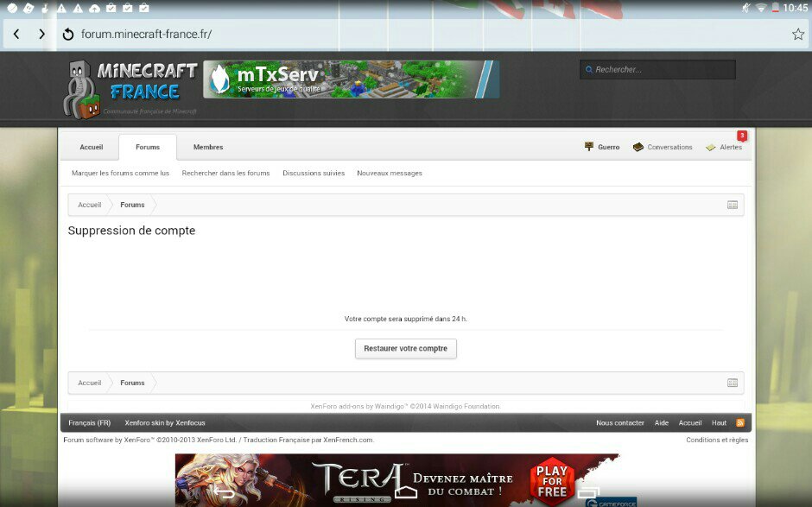Click the browser back arrow
Viewport: 812px width, 507px height.
(x=16, y=35)
